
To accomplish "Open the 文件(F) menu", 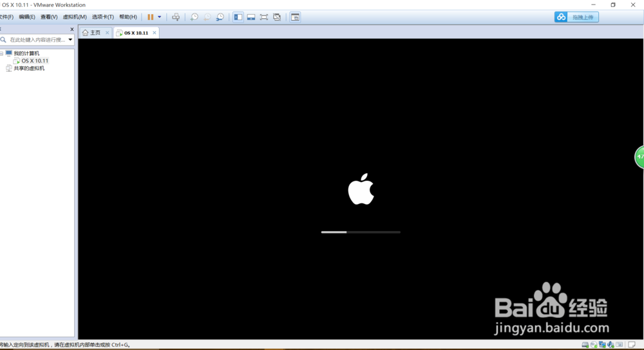I will click(6, 17).
